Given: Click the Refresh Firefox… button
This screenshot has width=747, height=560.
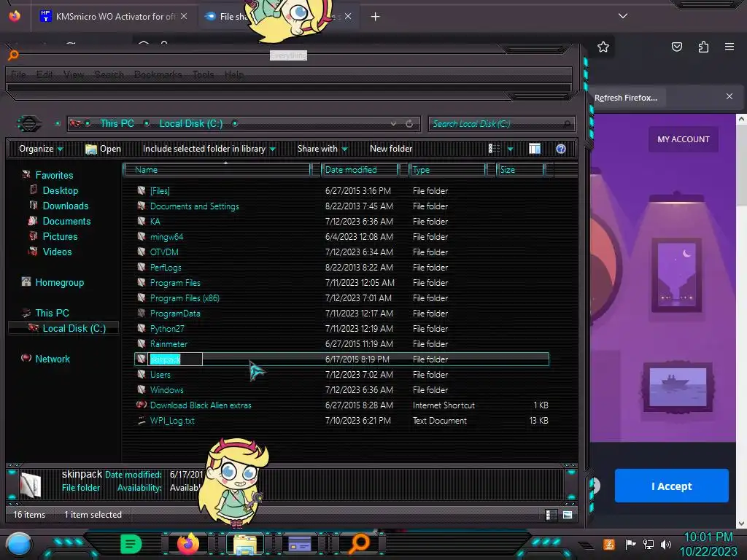Looking at the screenshot, I should click(625, 98).
